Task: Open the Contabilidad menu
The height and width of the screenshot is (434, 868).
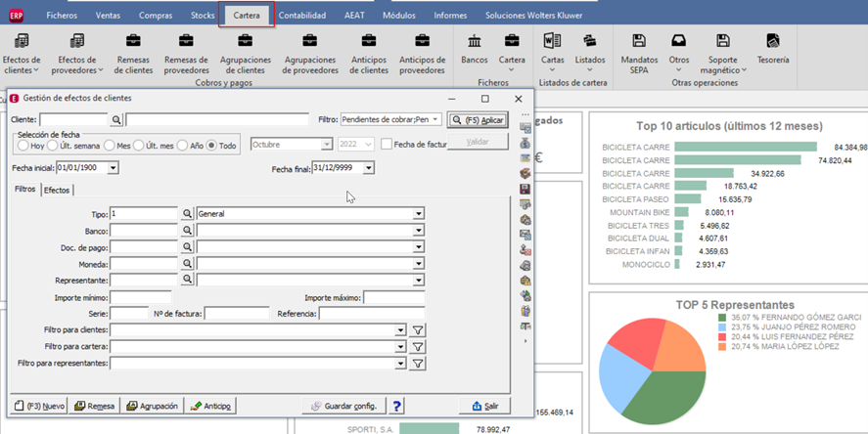Action: [x=302, y=16]
